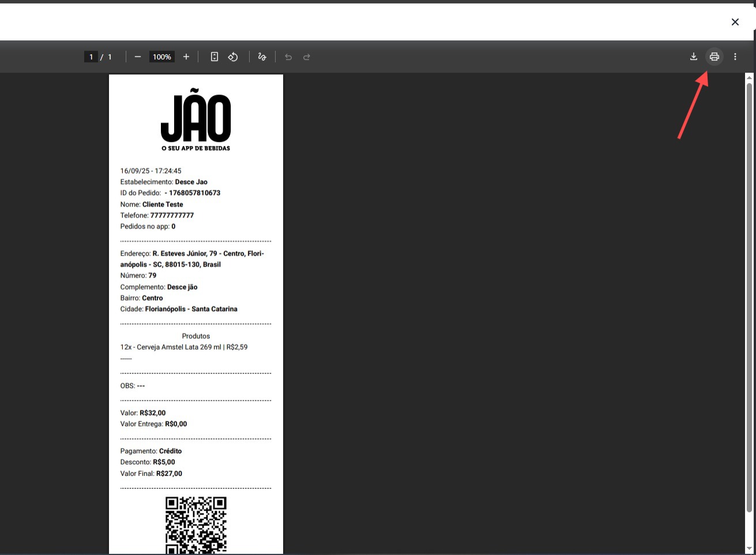Image resolution: width=756 pixels, height=555 pixels.
Task: Undo the last annotation
Action: [x=288, y=57]
